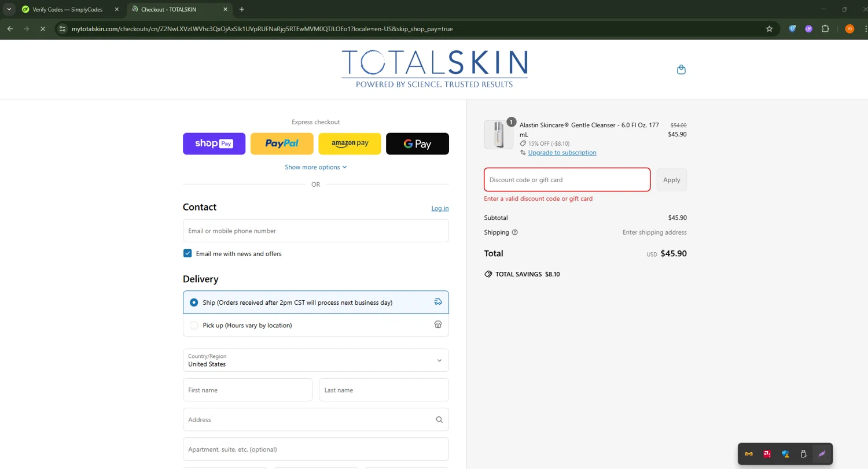Close the Verify Codes SimplyCodes tab
This screenshot has width=868, height=469.
(x=116, y=9)
